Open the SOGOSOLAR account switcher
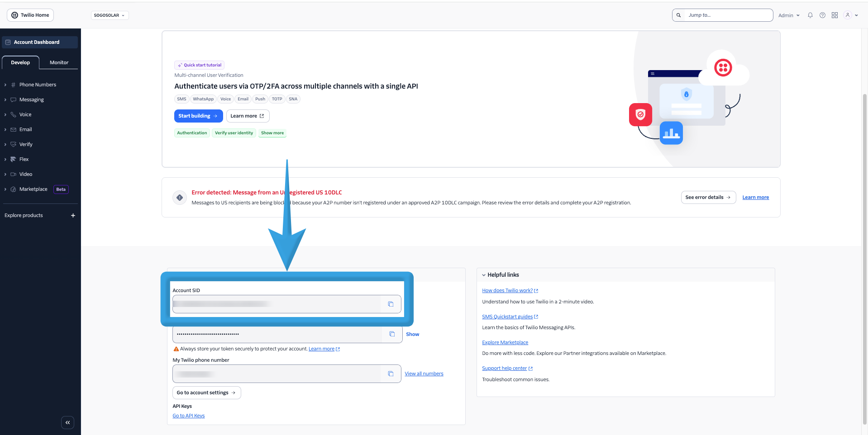This screenshot has width=868, height=435. [110, 15]
